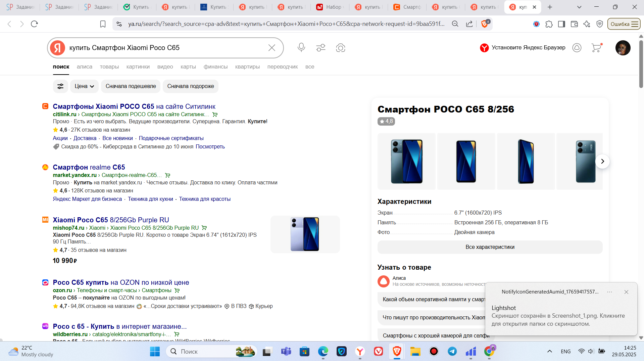Open File Explorer from taskbar
Viewport: 644px width, 361px height.
coord(415,351)
